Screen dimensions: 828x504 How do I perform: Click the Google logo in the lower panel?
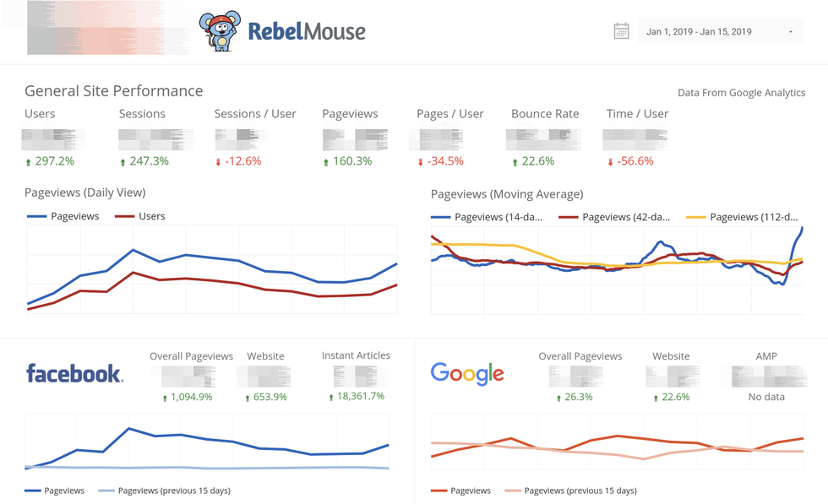pos(467,373)
